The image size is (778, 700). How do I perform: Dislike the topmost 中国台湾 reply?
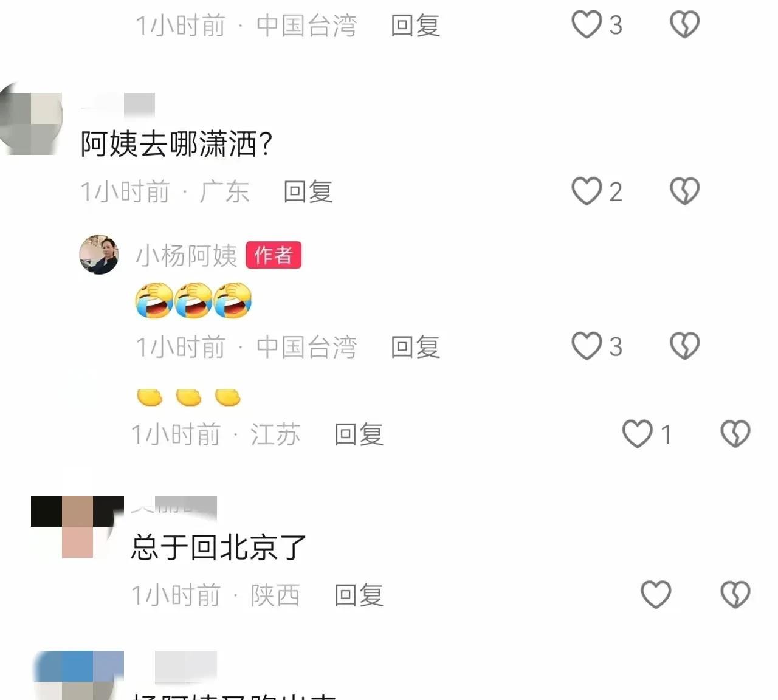pyautogui.click(x=685, y=25)
